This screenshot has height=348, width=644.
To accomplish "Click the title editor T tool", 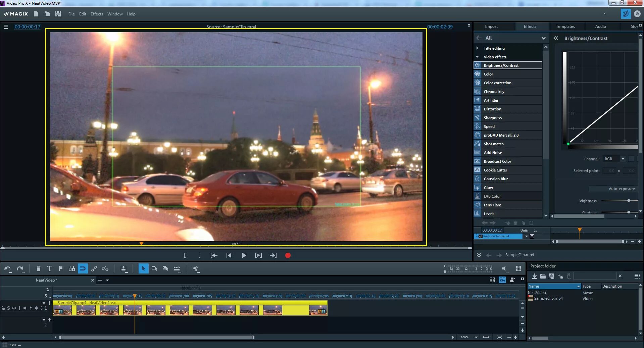I will [x=49, y=268].
